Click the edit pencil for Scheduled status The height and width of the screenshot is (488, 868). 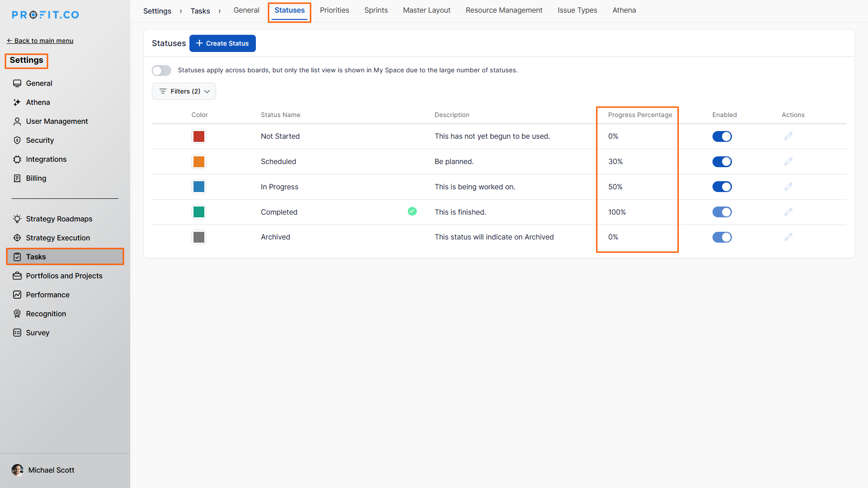coord(788,161)
